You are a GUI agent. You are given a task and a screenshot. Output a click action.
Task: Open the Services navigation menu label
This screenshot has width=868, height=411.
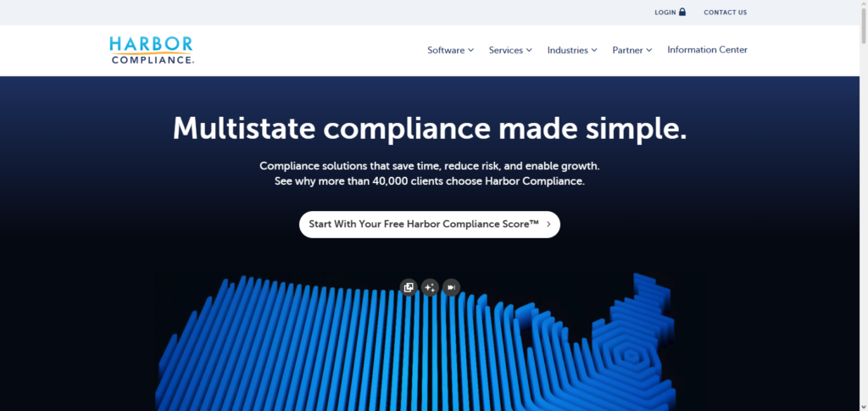[506, 50]
